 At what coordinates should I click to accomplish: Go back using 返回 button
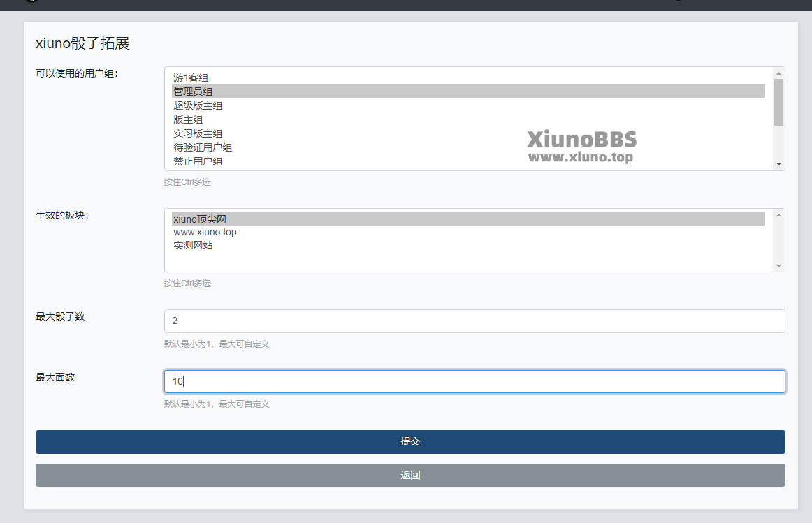(x=410, y=475)
